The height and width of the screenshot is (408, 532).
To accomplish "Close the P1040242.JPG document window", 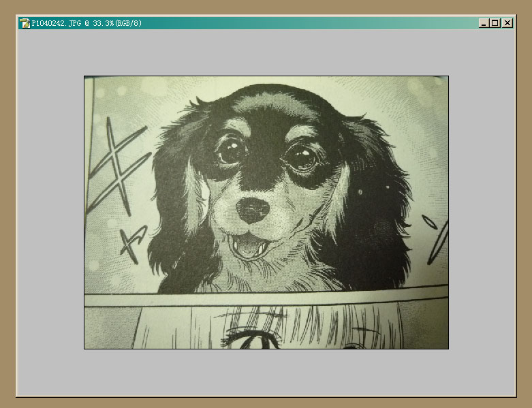I will (x=507, y=23).
